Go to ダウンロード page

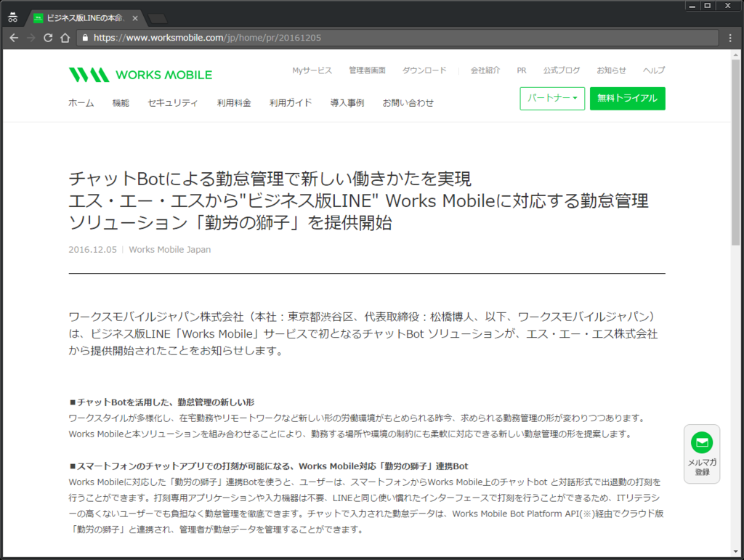coord(424,70)
